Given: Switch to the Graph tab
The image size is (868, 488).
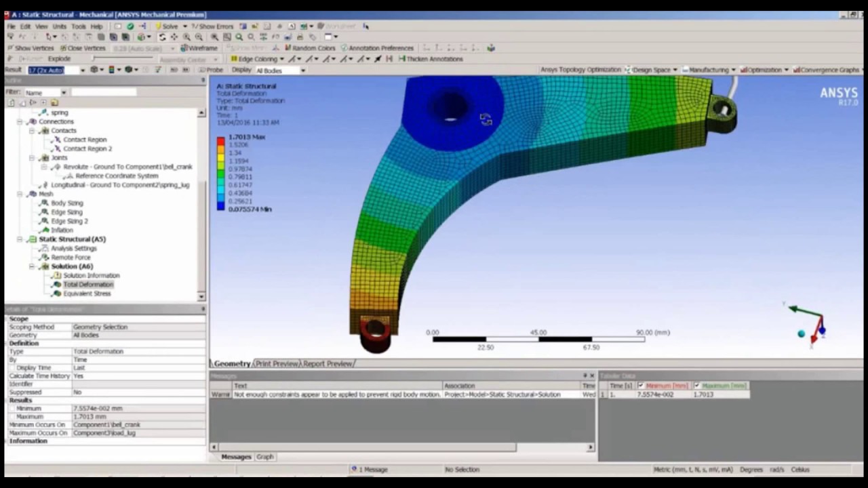Looking at the screenshot, I should [x=264, y=457].
